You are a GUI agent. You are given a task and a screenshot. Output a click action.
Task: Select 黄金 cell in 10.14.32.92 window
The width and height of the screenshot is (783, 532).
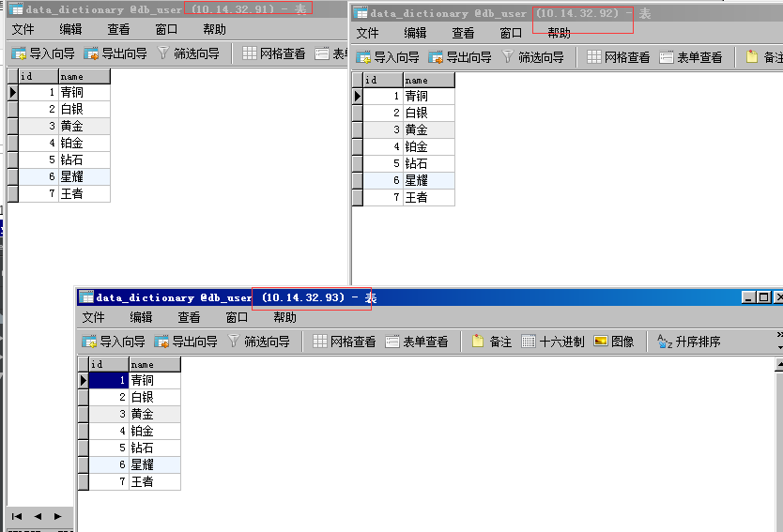pyautogui.click(x=429, y=129)
